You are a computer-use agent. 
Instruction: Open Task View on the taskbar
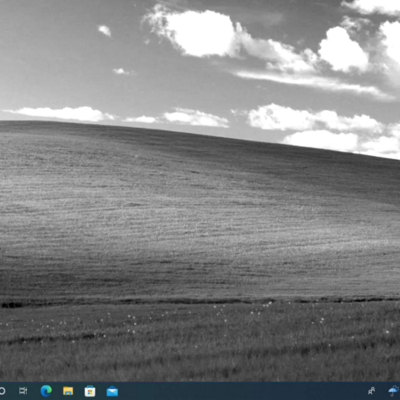[23, 391]
